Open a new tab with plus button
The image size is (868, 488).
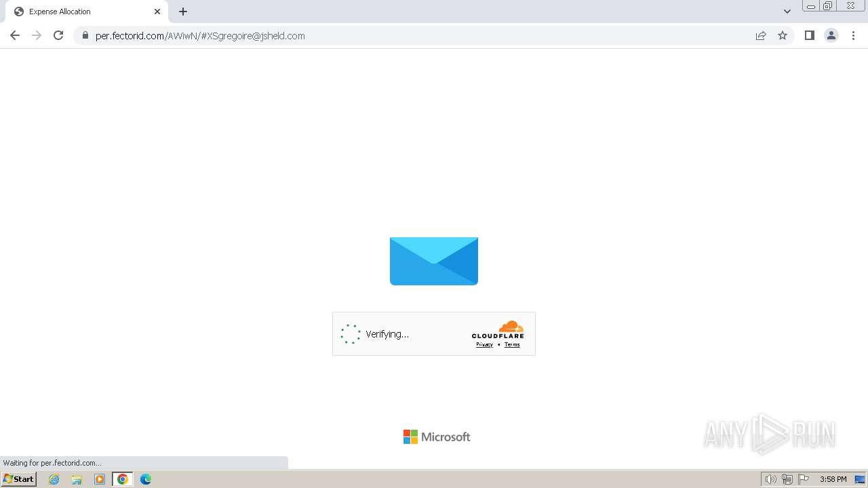point(183,12)
